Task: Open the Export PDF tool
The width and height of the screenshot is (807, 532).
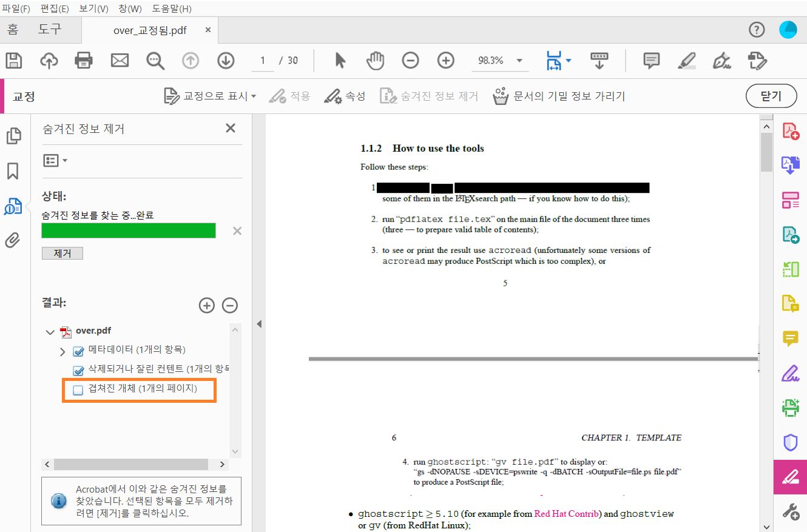Action: pyautogui.click(x=790, y=164)
